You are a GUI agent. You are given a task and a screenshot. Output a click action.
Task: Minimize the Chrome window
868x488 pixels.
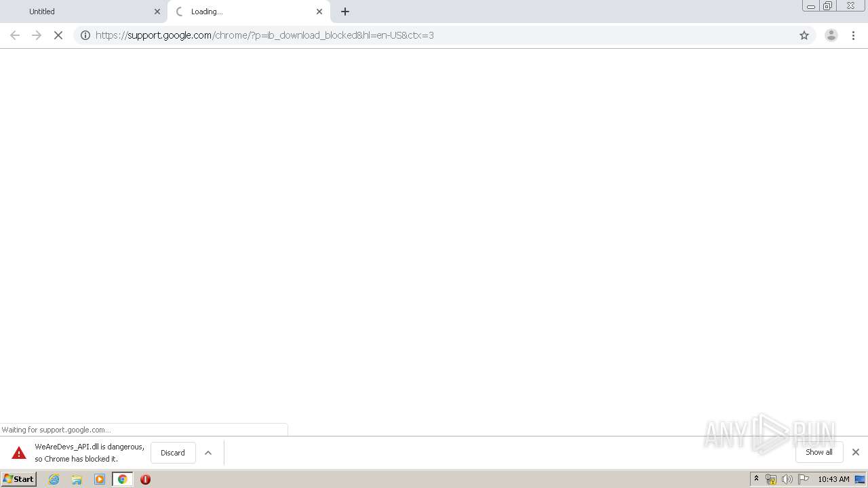coord(811,6)
